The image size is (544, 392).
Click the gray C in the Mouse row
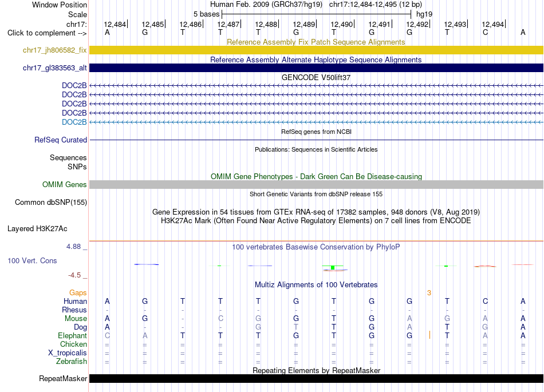pos(220,318)
